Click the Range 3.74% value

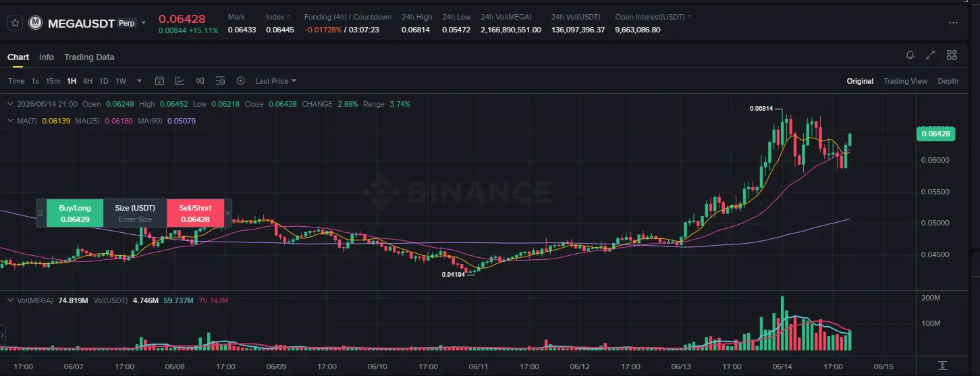point(400,104)
